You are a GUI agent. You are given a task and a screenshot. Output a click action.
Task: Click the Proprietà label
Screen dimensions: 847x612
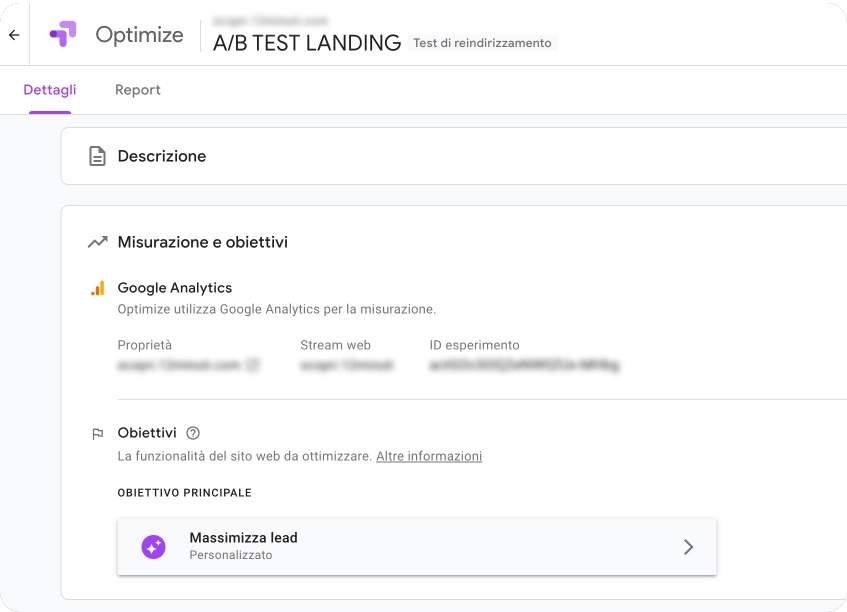point(145,345)
